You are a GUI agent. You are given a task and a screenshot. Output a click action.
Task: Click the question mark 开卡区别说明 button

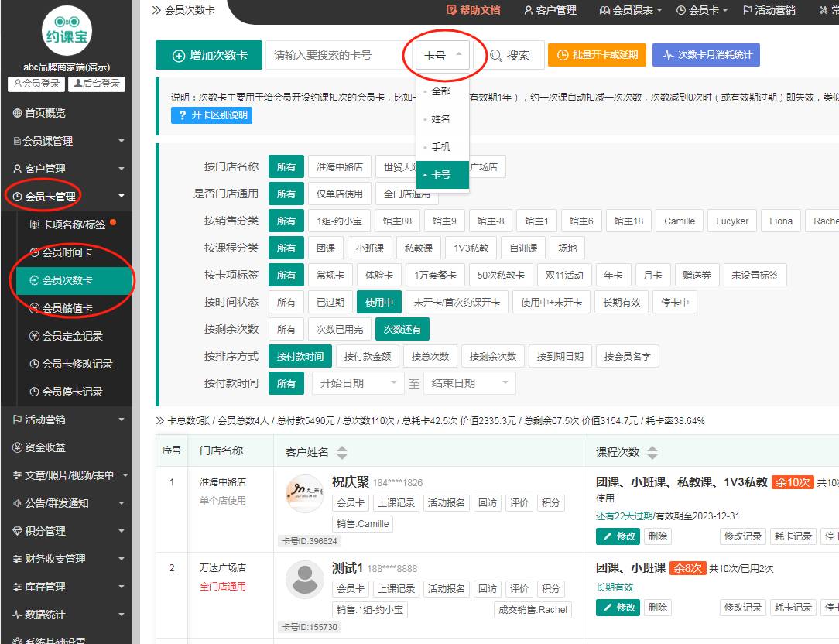click(x=211, y=115)
